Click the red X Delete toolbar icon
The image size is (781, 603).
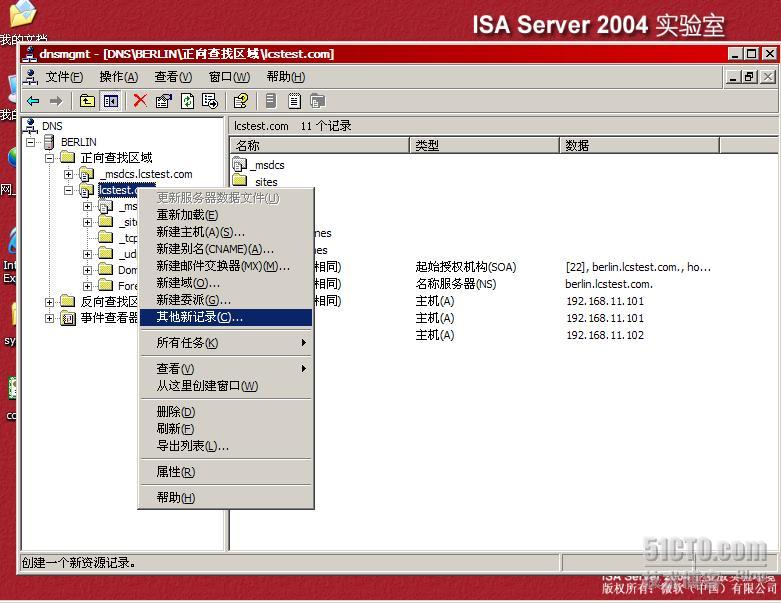click(x=140, y=101)
